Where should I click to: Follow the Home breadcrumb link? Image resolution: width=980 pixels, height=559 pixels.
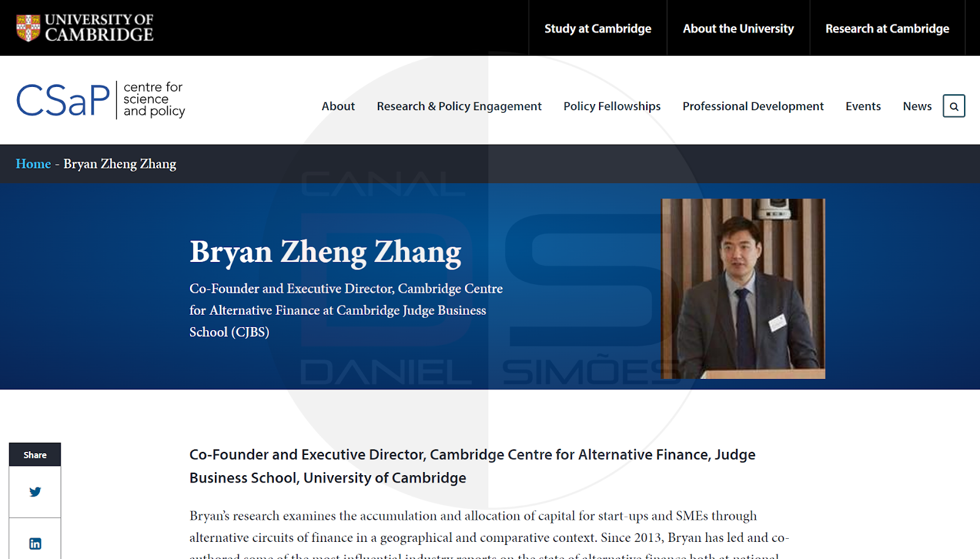[x=33, y=163]
